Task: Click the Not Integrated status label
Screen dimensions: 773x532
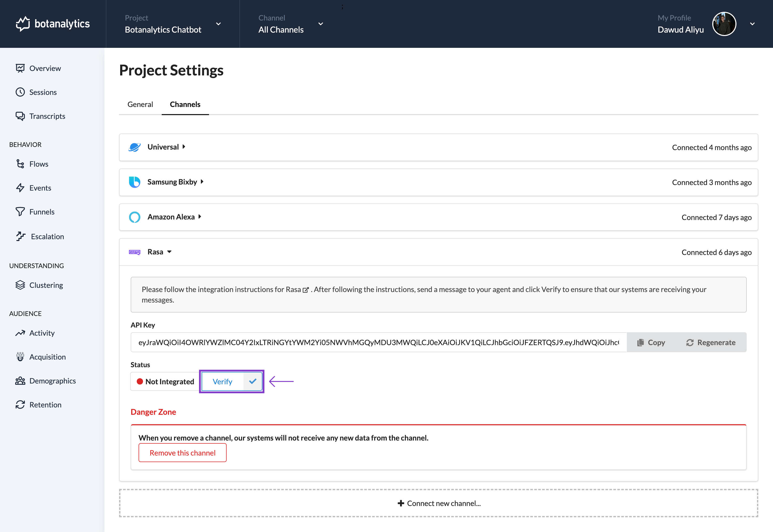Action: 170,381
